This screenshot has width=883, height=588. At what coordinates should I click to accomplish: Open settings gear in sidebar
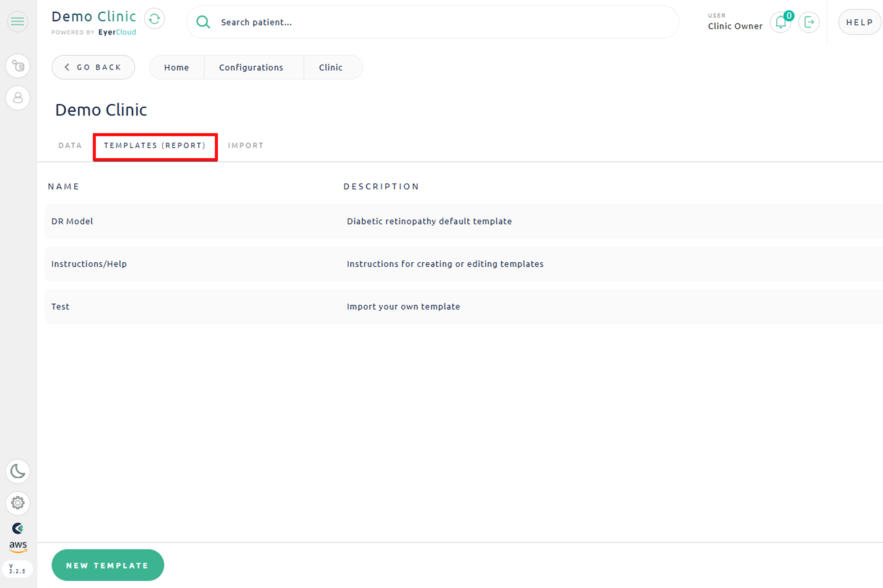(x=18, y=502)
